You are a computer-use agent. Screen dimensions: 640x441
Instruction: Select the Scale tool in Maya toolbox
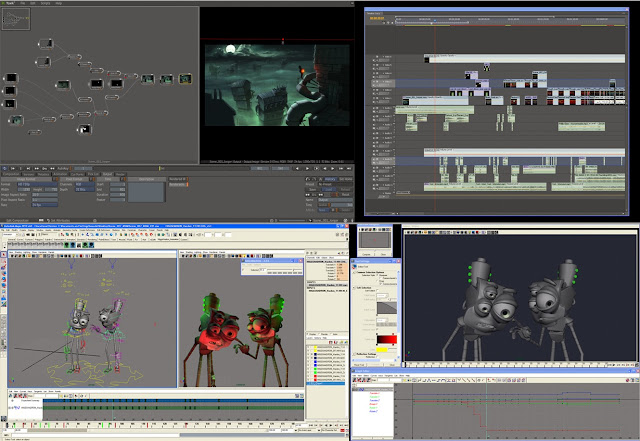point(3,285)
